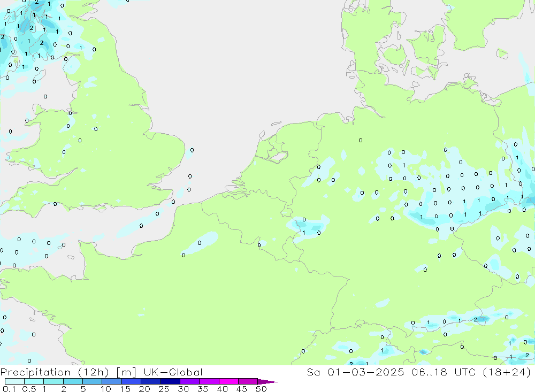Choose the 15–20 legend color swatch
Screen dimensions: 535x392
131,381
